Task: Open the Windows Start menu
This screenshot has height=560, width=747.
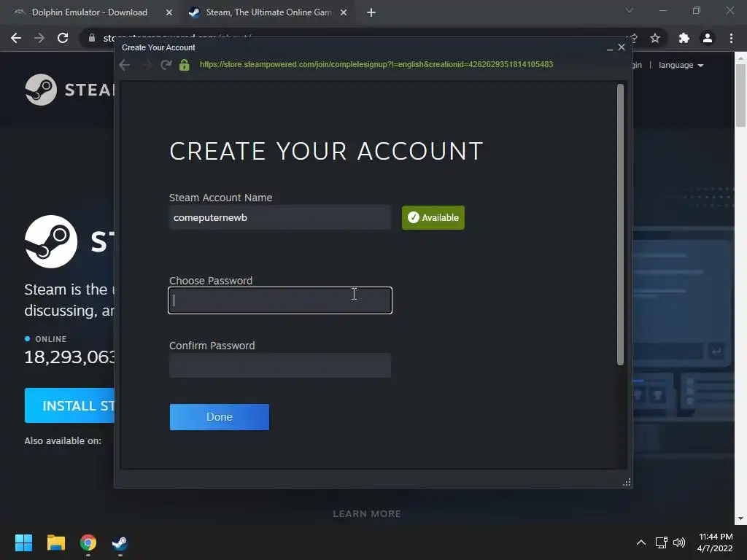Action: 23,542
